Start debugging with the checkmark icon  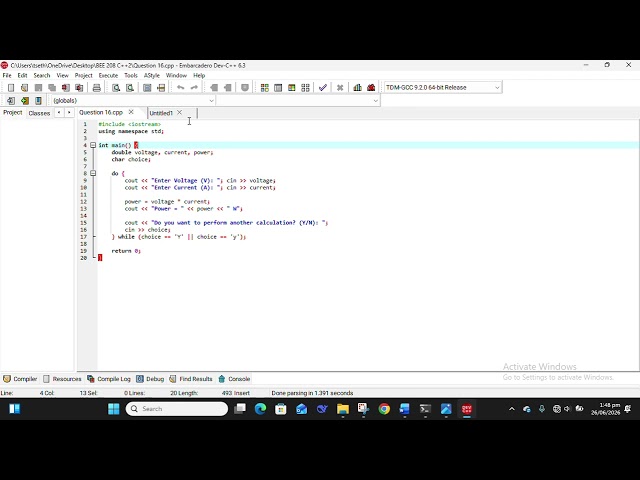coord(323,88)
